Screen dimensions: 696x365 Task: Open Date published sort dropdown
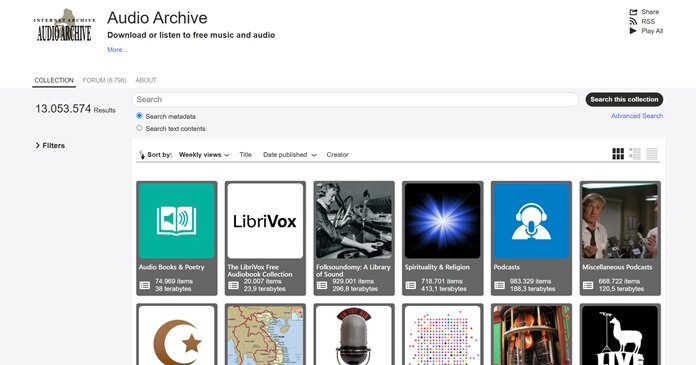(289, 155)
